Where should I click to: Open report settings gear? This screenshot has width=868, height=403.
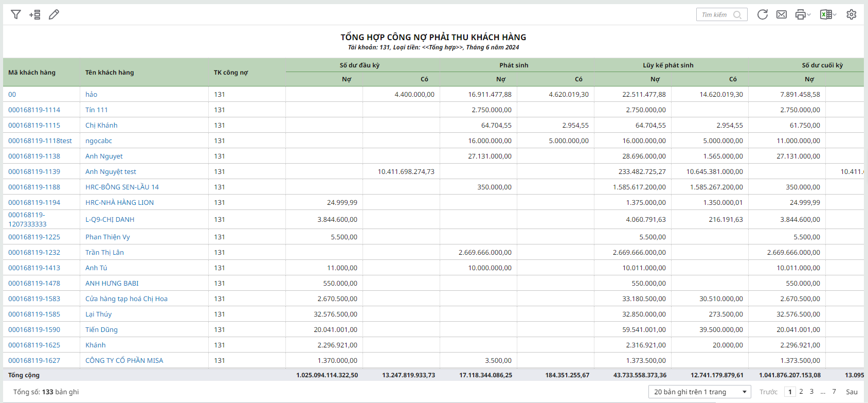852,14
